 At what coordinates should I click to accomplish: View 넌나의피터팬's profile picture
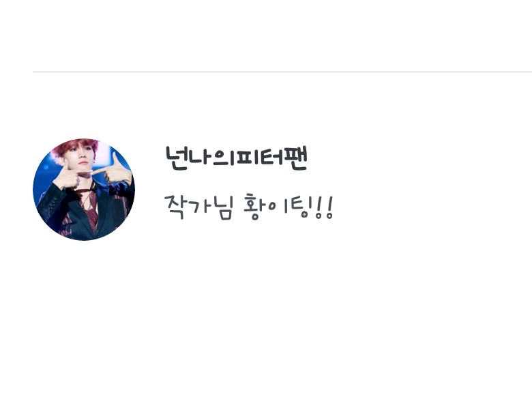(x=84, y=190)
